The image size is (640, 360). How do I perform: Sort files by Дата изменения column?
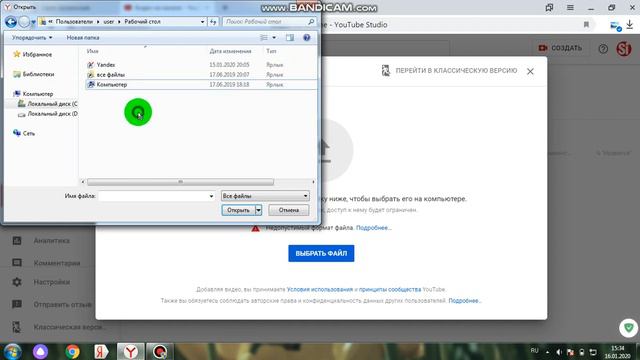point(230,51)
